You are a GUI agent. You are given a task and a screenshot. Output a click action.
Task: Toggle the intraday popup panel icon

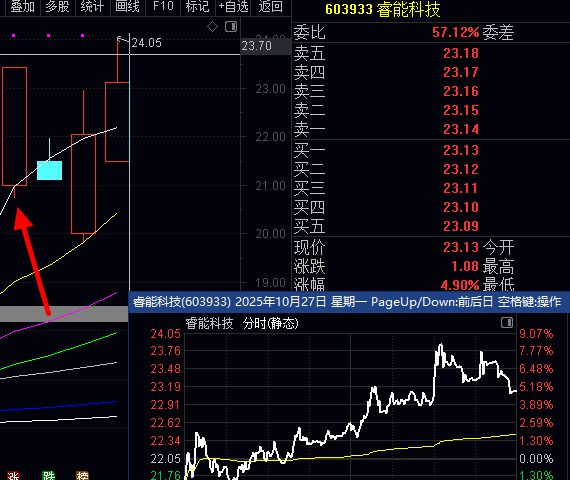507,323
